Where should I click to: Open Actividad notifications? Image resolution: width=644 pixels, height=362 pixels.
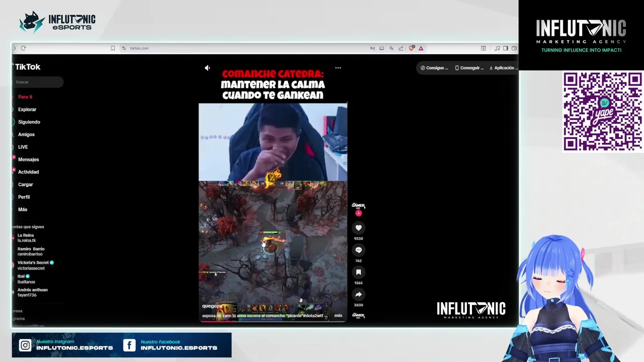click(28, 172)
